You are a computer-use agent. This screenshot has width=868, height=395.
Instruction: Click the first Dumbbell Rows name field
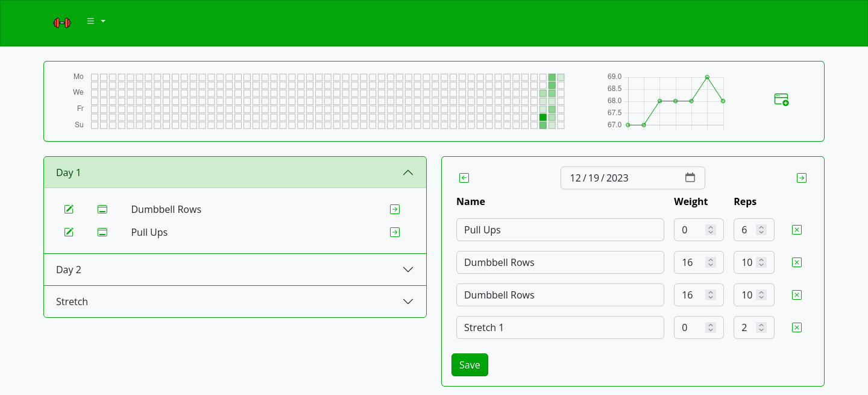point(560,262)
